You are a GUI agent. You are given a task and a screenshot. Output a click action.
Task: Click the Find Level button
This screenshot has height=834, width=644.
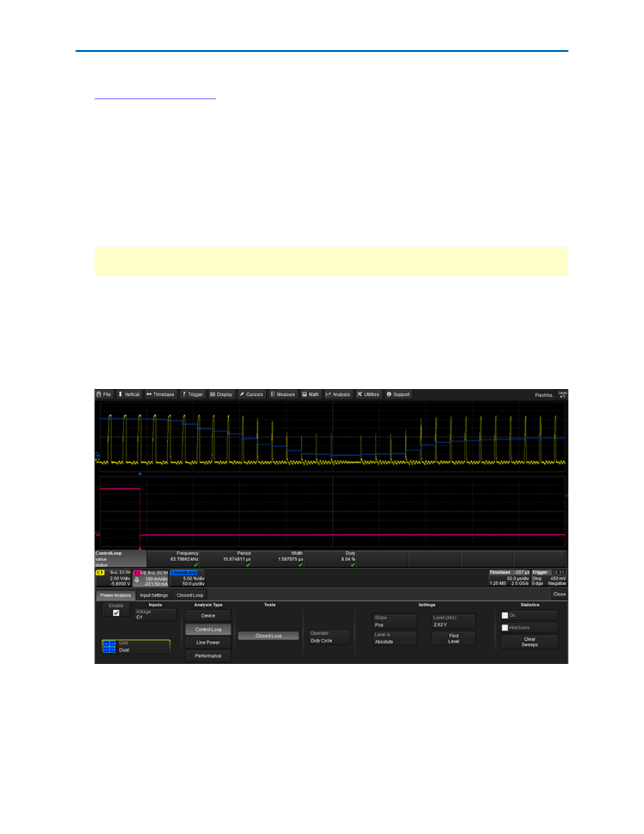(454, 638)
